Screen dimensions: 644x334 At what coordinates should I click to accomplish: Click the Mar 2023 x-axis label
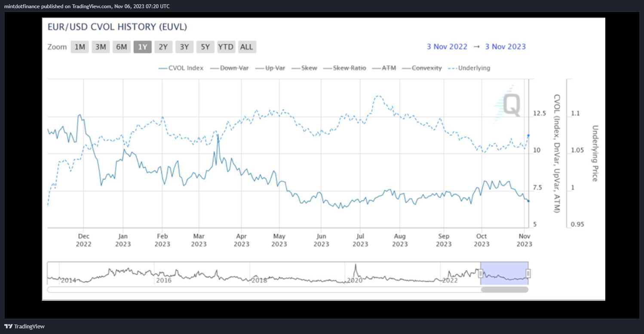[x=199, y=240]
